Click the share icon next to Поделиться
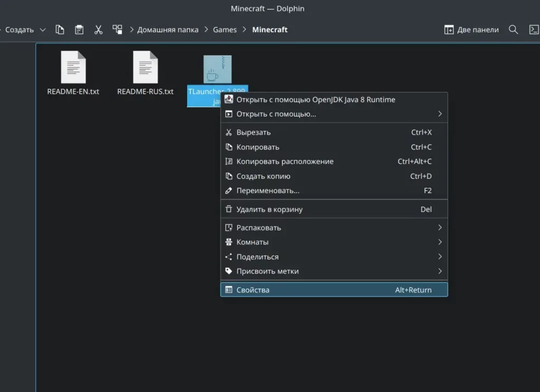This screenshot has height=392, width=540. (x=229, y=256)
